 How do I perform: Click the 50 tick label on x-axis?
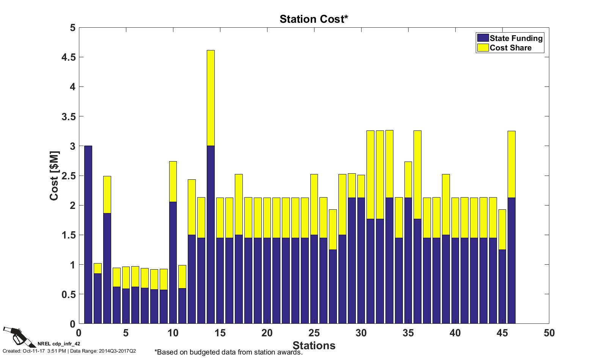click(x=549, y=333)
